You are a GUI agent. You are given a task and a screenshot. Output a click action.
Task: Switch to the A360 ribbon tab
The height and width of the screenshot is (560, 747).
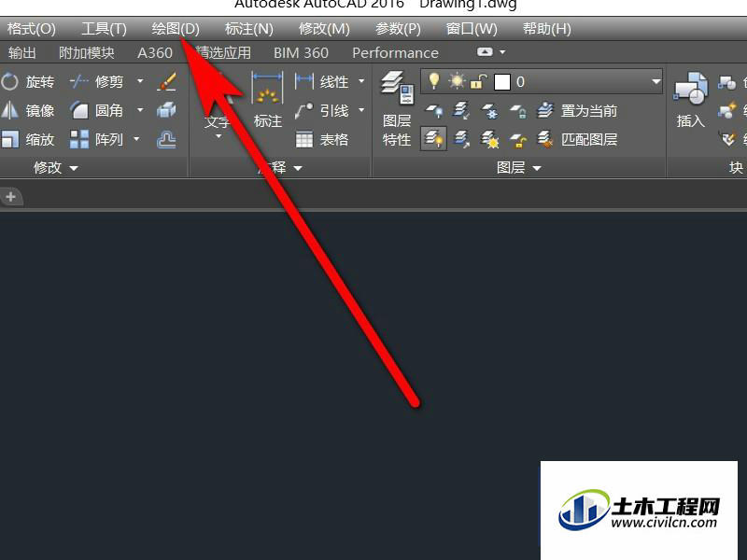[155, 52]
